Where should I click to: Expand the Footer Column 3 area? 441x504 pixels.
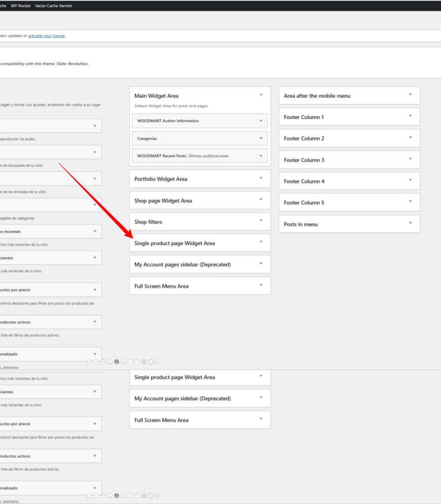tap(410, 159)
